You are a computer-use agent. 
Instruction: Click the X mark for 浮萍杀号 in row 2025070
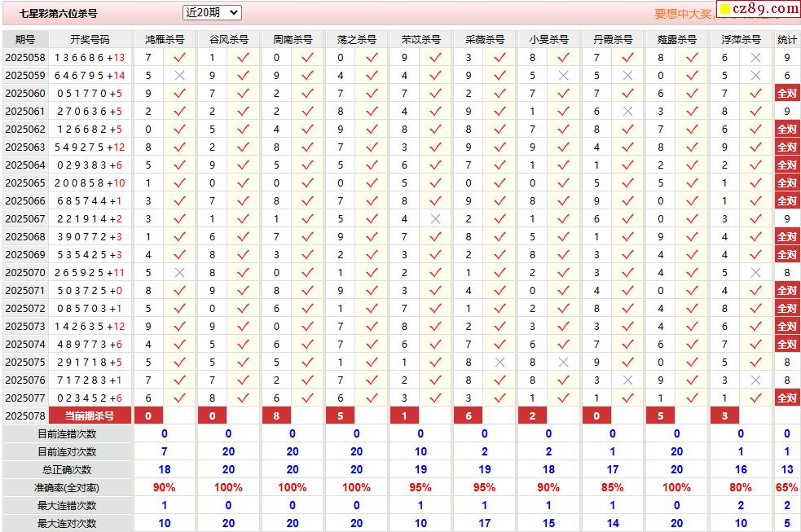(755, 273)
